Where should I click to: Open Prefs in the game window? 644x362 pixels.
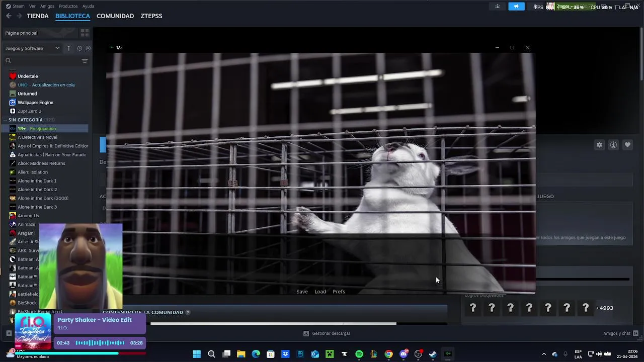point(339,292)
